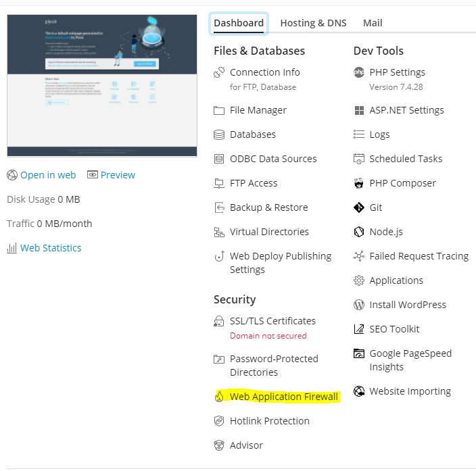Click the SSL/TLS Certificates lock icon
The width and height of the screenshot is (476, 471).
[x=219, y=321]
